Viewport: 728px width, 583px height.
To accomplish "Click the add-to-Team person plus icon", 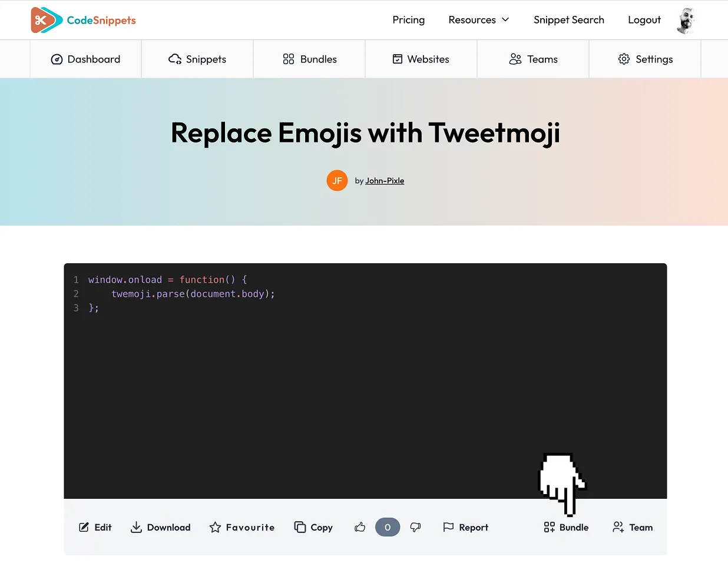I will pos(618,527).
